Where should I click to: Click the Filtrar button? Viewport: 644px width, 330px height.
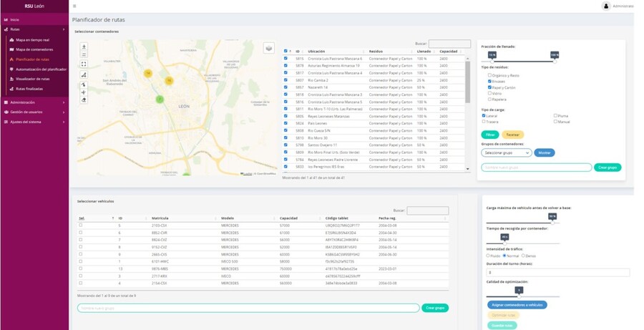pos(490,134)
